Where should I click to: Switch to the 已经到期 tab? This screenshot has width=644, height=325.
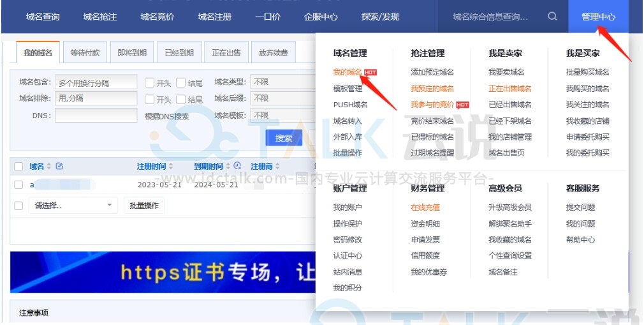(179, 52)
